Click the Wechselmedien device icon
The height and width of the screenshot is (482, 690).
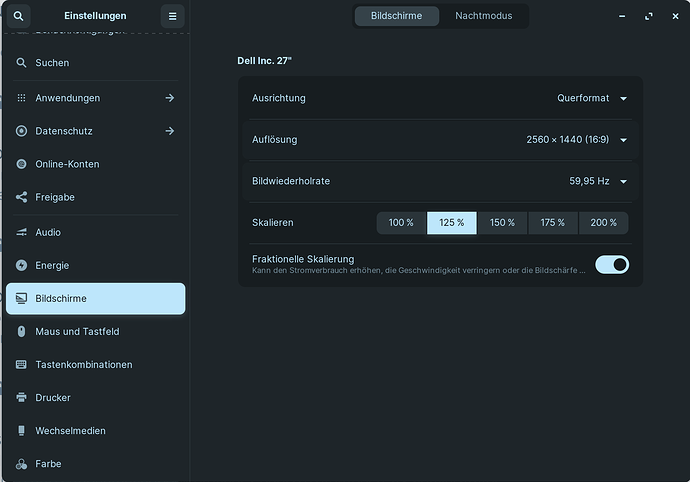21,430
